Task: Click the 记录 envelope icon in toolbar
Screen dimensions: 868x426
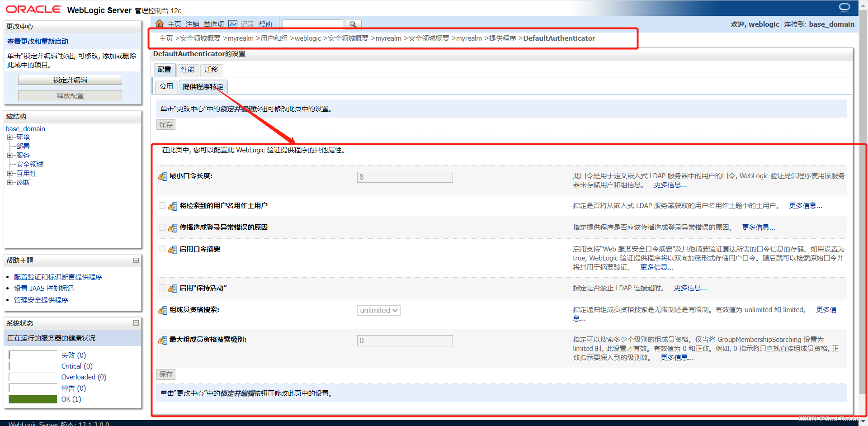Action: [233, 24]
